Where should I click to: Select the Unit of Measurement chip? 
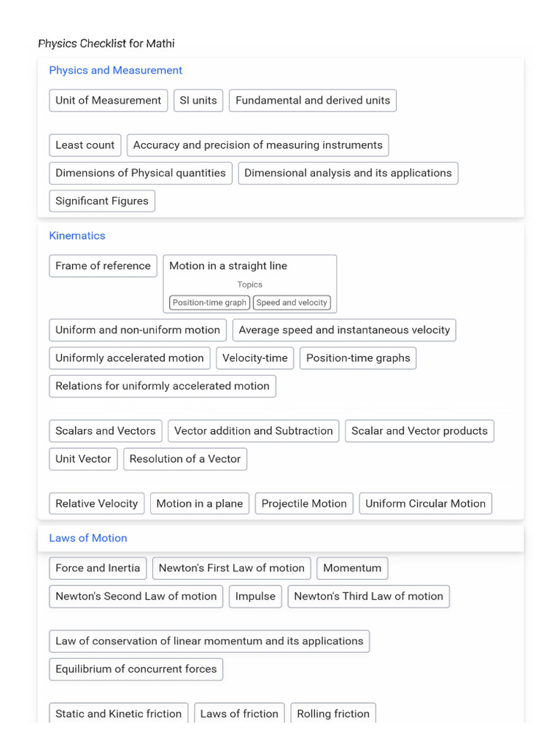coord(108,101)
